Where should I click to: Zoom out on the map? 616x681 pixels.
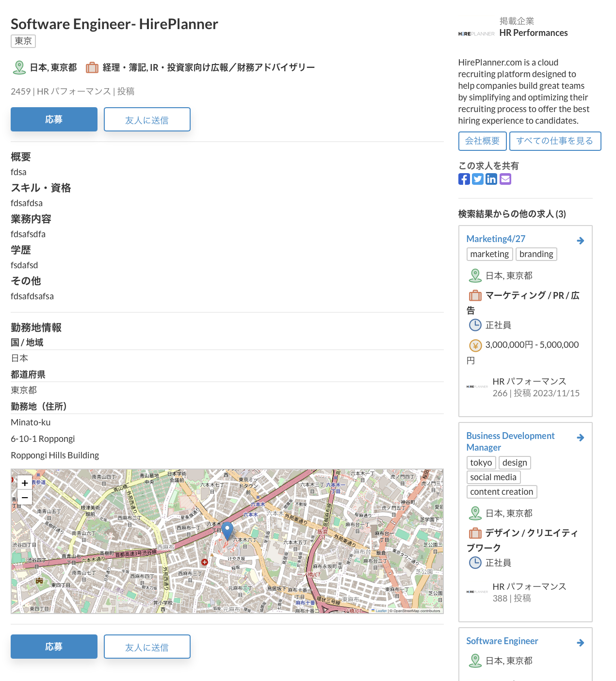click(25, 497)
